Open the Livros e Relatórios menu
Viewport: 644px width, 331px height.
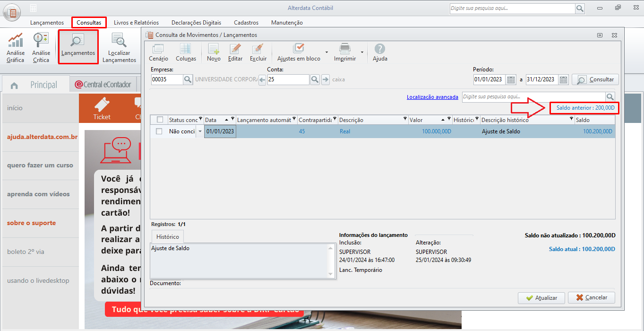(136, 22)
